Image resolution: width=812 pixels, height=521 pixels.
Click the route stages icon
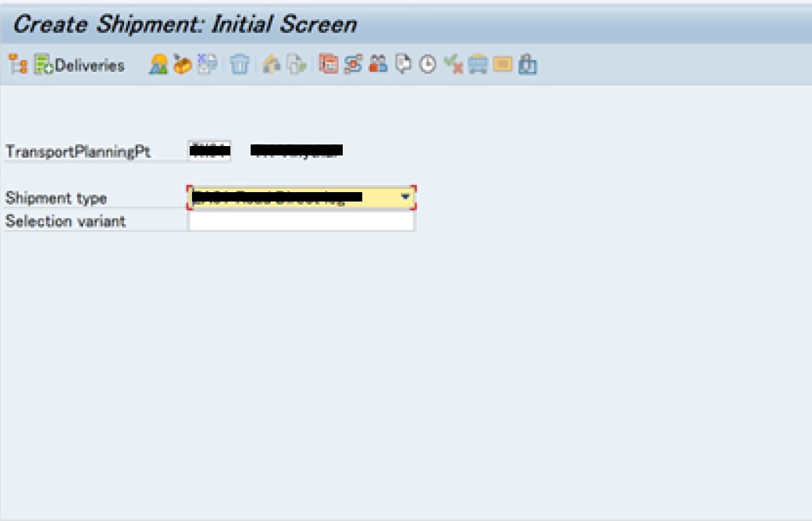[x=353, y=65]
